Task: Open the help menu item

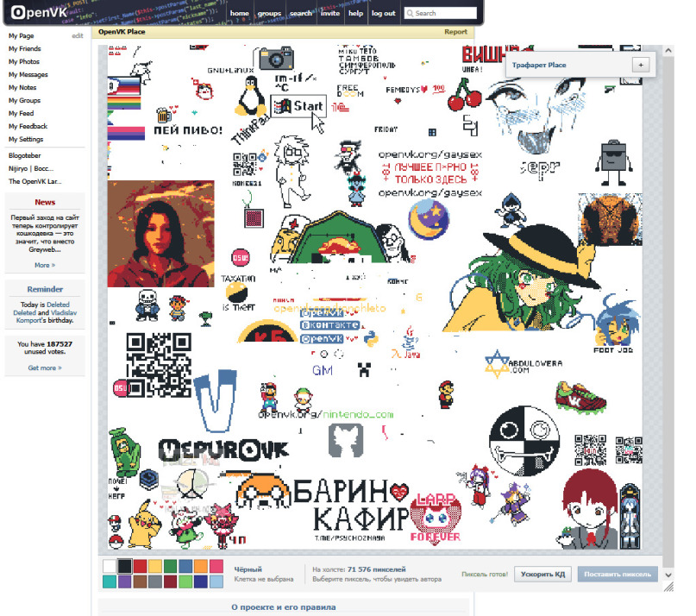Action: click(x=355, y=13)
